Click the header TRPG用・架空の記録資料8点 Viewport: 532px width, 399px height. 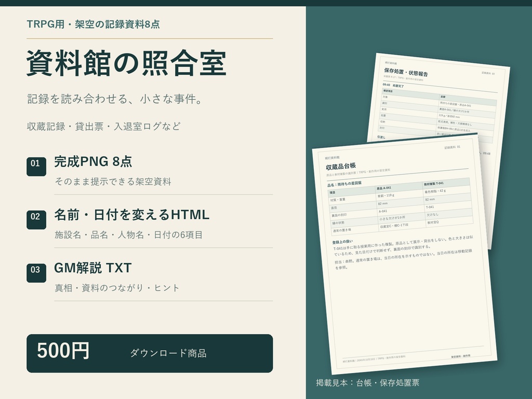pyautogui.click(x=94, y=24)
